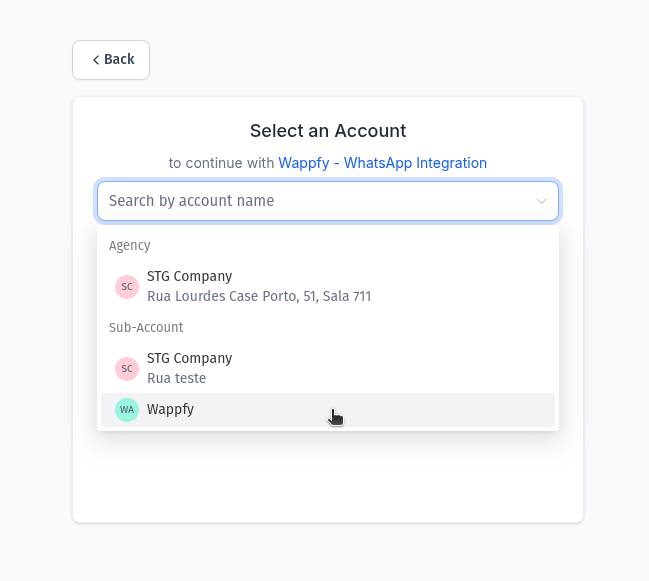Screen dimensions: 649x581
Task: Click the left chevron icon beside Back
Action: (96, 60)
